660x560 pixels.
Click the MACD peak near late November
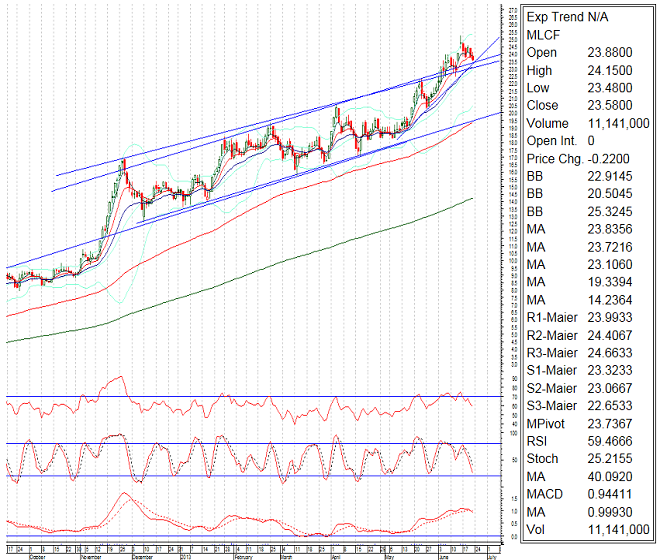123,494
